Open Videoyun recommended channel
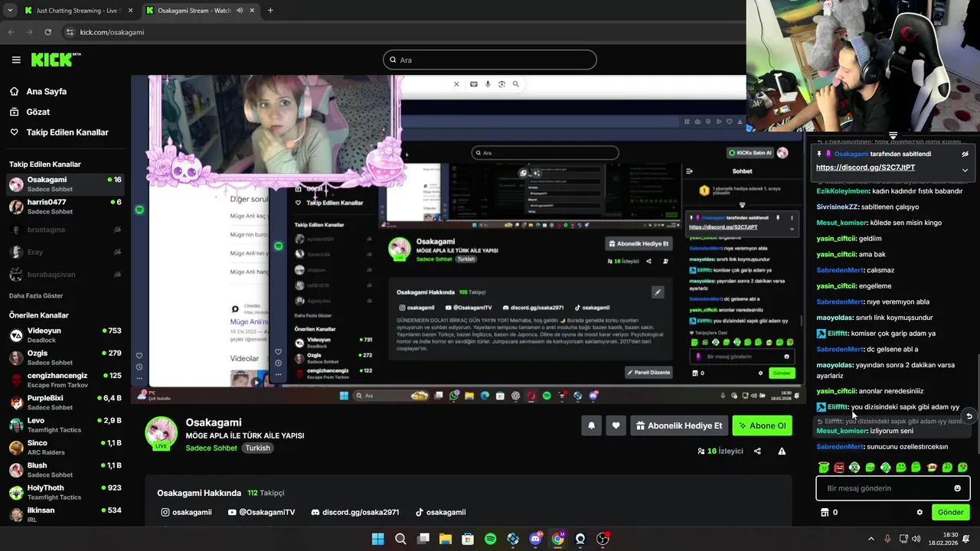The width and height of the screenshot is (980, 551). click(x=65, y=335)
